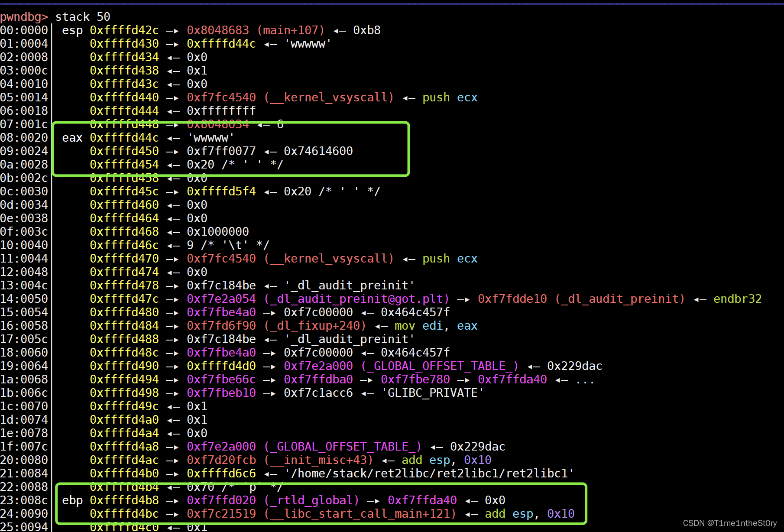784x532 pixels.
Task: Click the '(__init_misc+43)' symbol
Action: pos(319,460)
